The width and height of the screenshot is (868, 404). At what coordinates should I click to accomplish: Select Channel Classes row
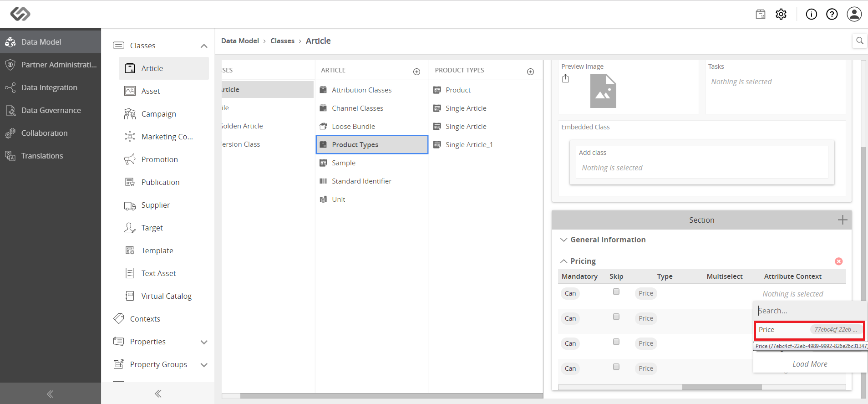(372, 108)
